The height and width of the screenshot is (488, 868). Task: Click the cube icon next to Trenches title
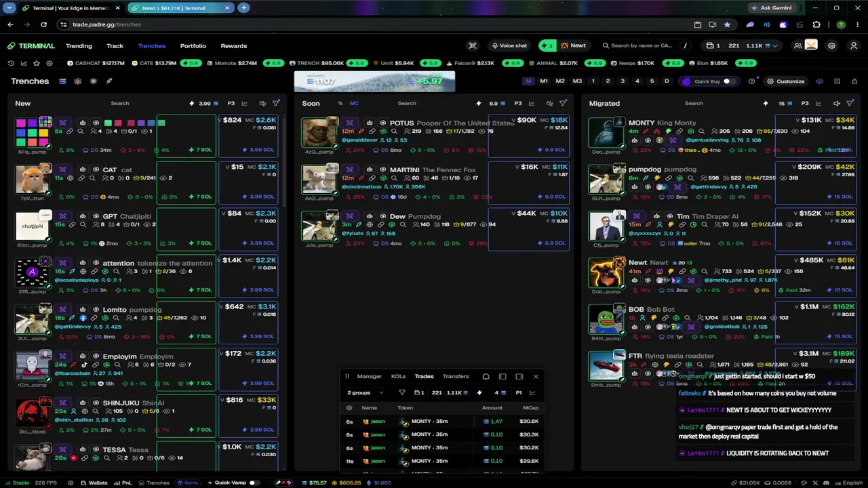pos(78,81)
